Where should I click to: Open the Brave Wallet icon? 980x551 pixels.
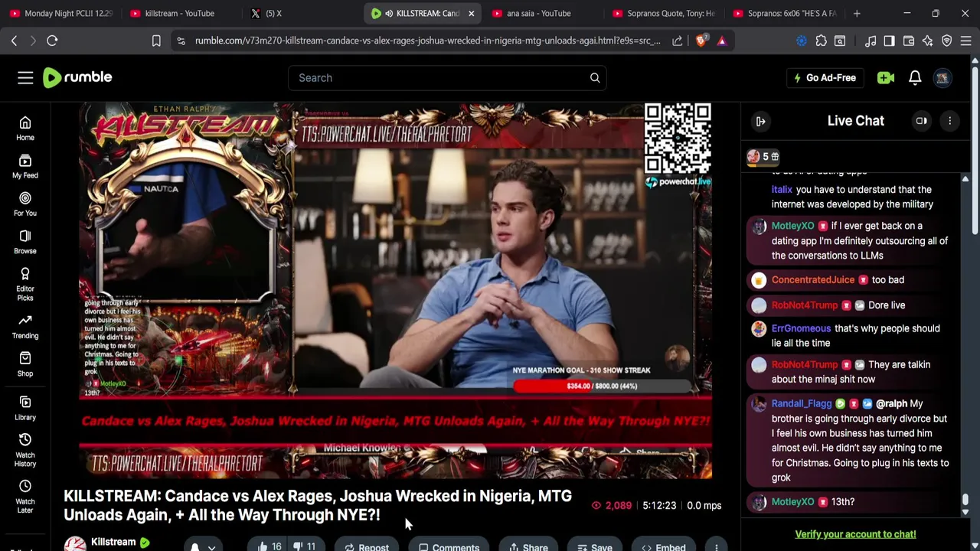[909, 41]
